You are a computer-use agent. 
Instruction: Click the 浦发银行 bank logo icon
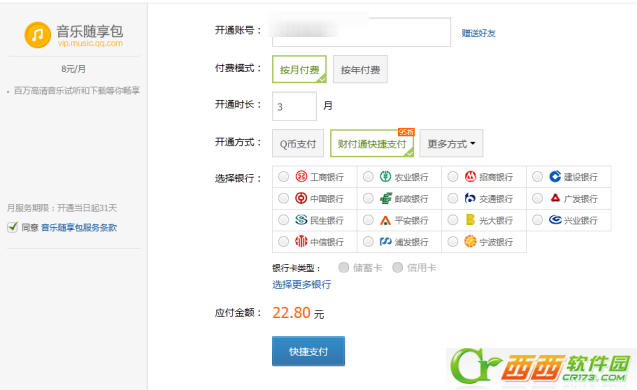[386, 242]
